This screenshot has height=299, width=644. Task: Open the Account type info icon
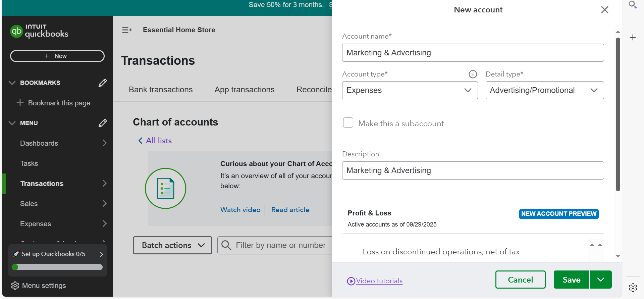pyautogui.click(x=473, y=74)
